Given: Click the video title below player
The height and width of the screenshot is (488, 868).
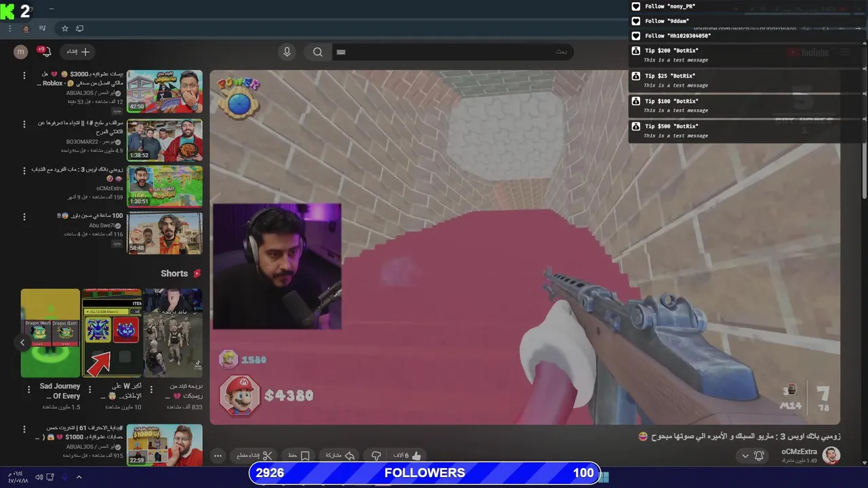Looking at the screenshot, I should tap(739, 436).
